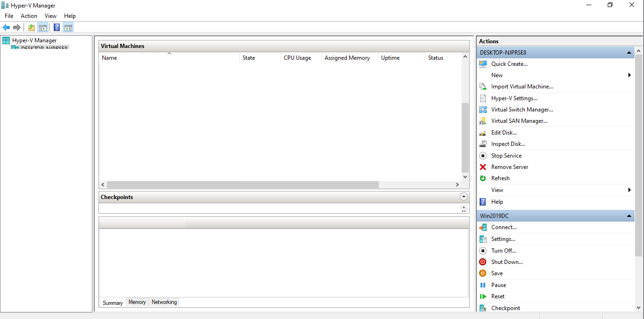This screenshot has width=644, height=319.
Task: Click the horizontal scrollbar right arrow
Action: pos(457,184)
